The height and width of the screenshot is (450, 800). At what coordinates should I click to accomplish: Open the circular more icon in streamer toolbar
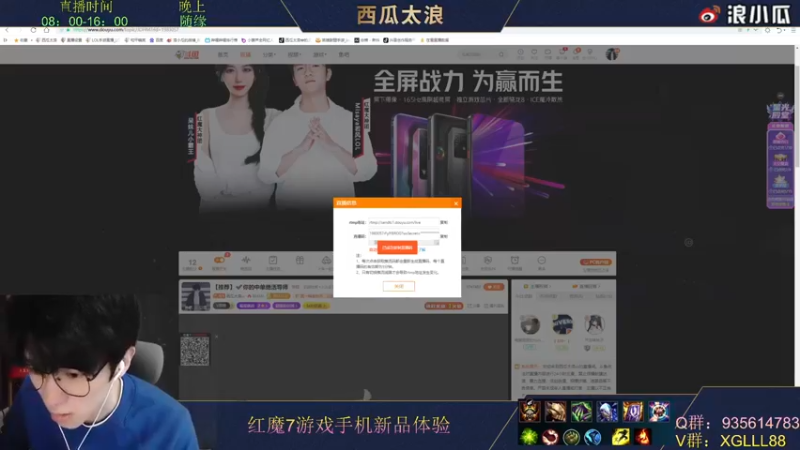(541, 262)
